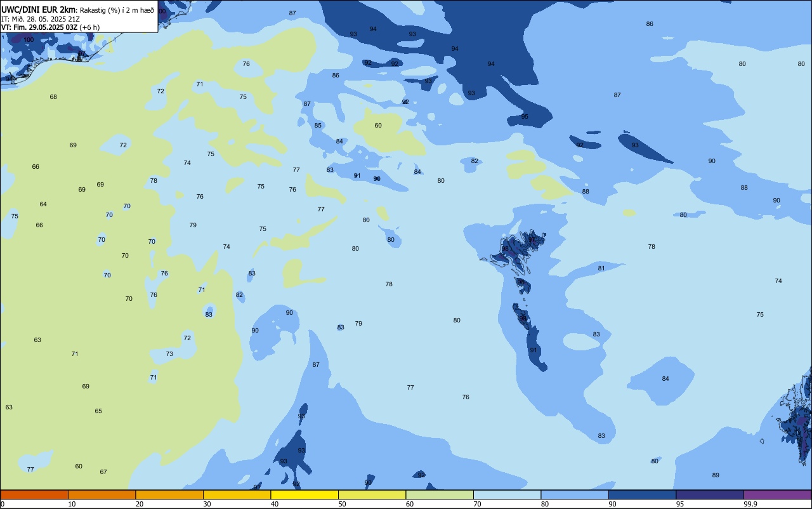Click the 'IT: Mið. 28. 05. 2025 21Z' line
The height and width of the screenshot is (509, 812).
(40, 19)
